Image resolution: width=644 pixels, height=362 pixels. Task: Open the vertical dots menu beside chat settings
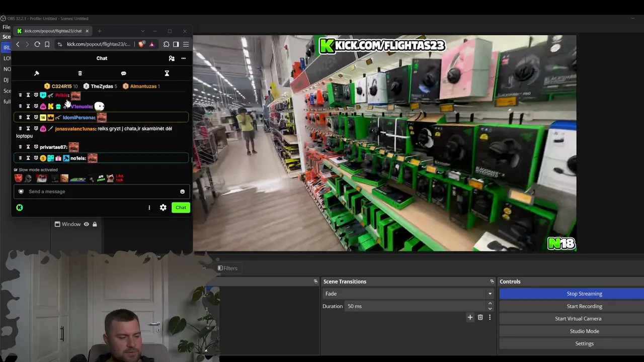click(149, 208)
